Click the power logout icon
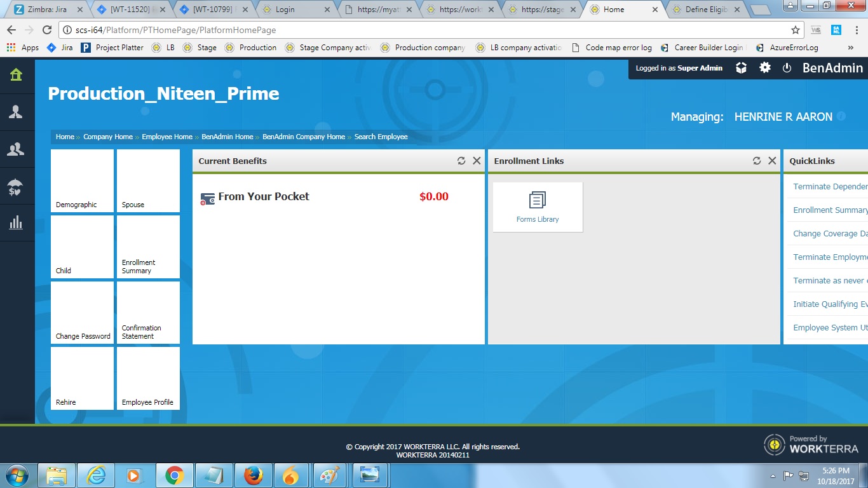 coord(787,68)
